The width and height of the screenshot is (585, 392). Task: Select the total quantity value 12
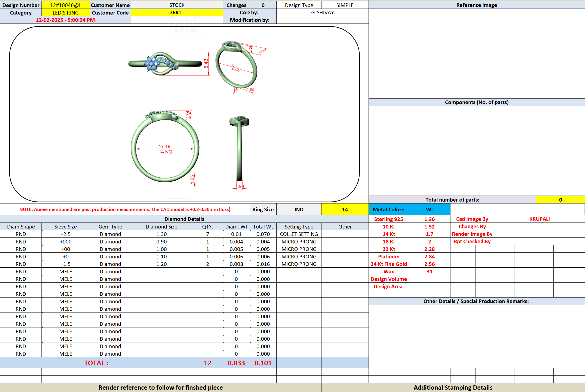click(x=207, y=363)
